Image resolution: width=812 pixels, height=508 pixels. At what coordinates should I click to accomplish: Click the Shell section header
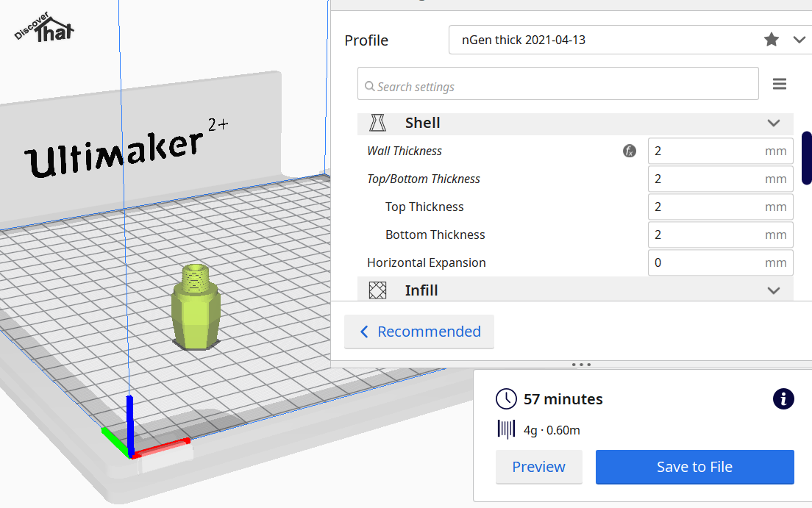575,124
